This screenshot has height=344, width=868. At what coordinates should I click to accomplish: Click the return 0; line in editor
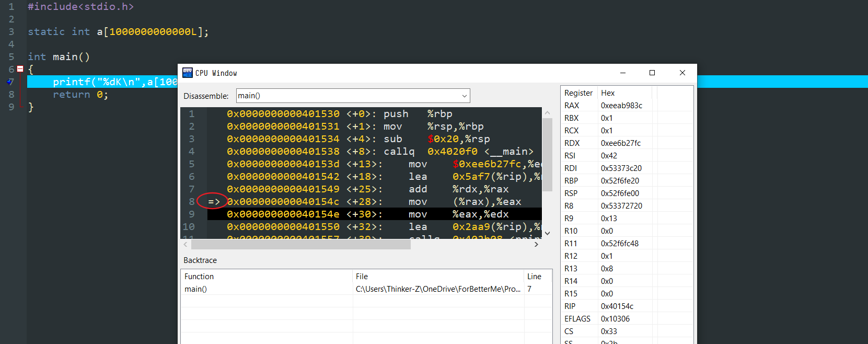(x=80, y=94)
